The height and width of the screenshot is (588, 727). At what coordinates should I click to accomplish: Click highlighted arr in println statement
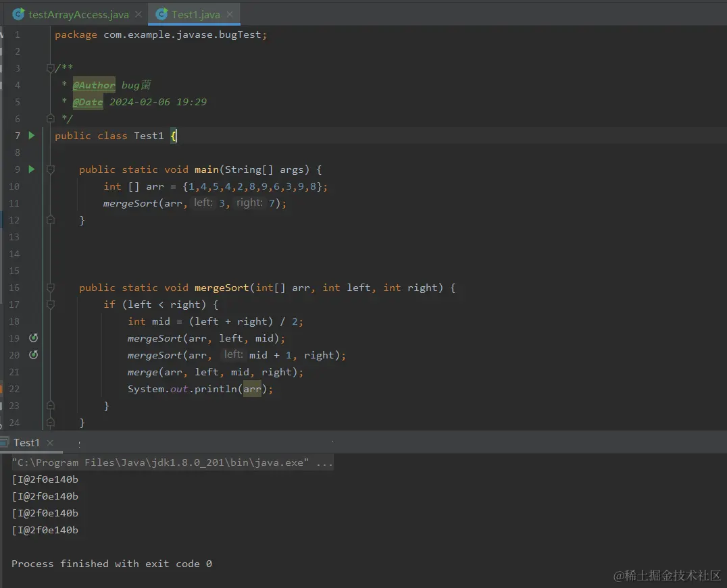coord(252,390)
